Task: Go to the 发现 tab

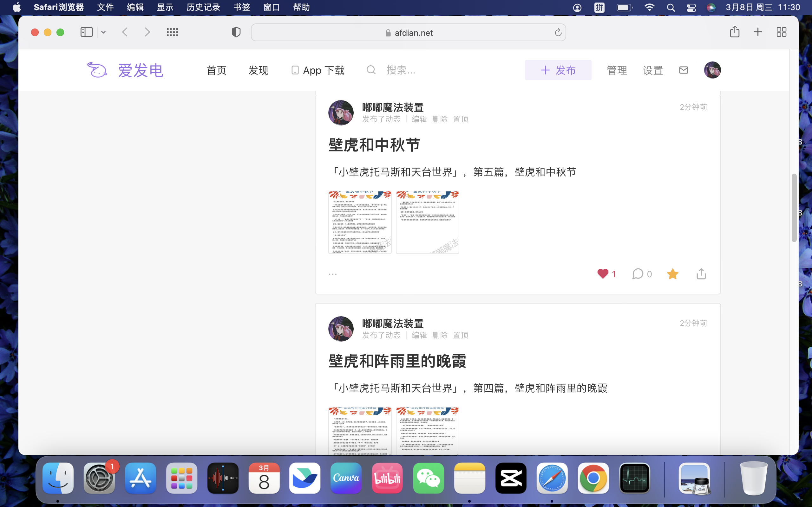Action: tap(258, 70)
